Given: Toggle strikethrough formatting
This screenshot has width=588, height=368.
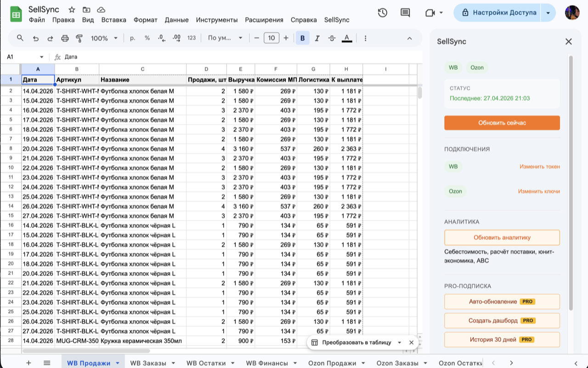Looking at the screenshot, I should pos(332,38).
